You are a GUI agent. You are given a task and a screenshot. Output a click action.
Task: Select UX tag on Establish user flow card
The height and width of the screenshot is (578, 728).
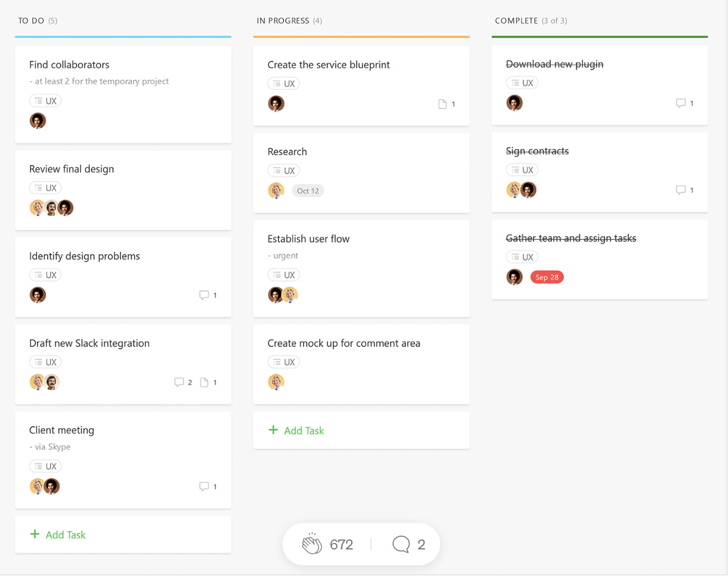tap(284, 275)
